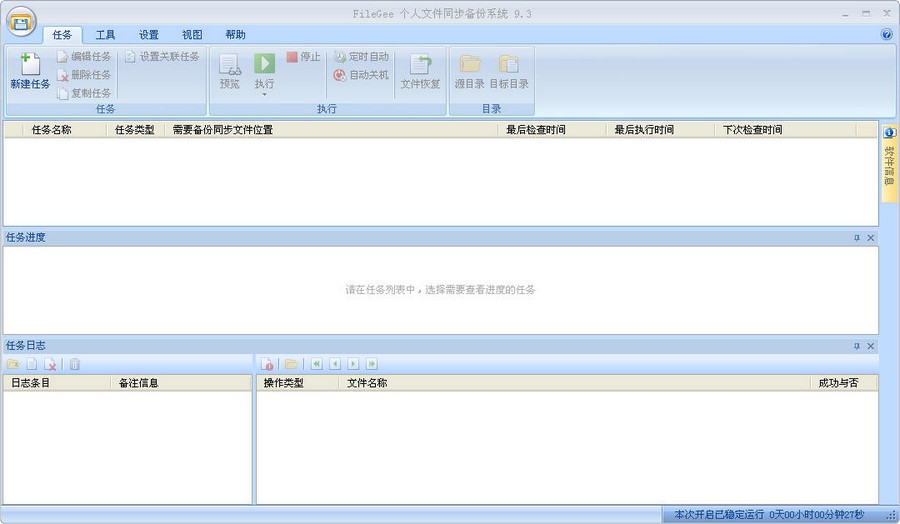This screenshot has width=900, height=524.
Task: Toggle 定时自动 scheduled auto mode
Action: click(x=362, y=56)
